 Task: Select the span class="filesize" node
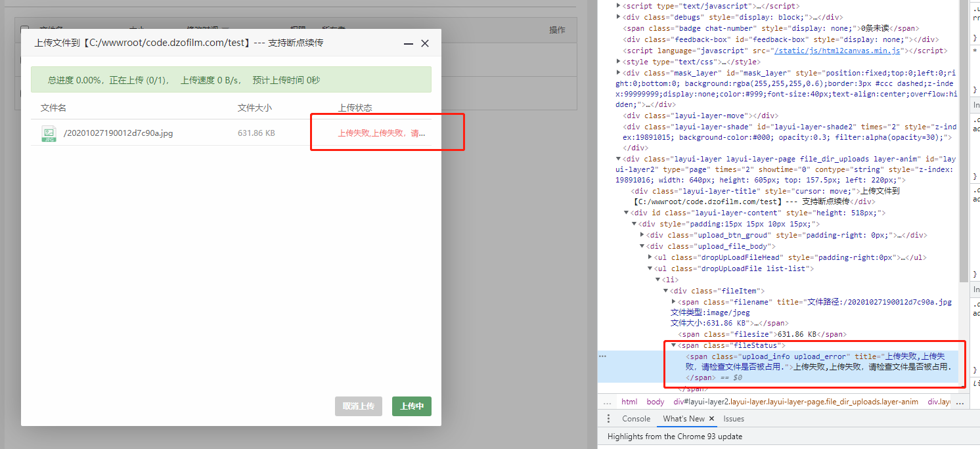coord(763,335)
